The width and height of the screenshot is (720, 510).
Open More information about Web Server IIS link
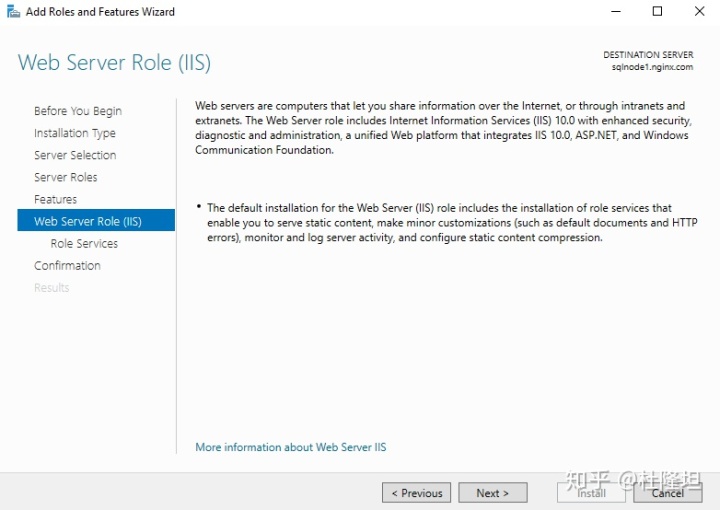(291, 447)
